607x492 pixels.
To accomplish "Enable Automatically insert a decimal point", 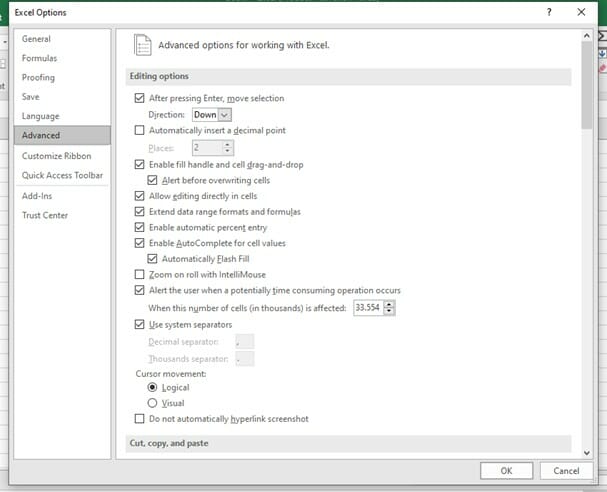I will click(x=139, y=130).
